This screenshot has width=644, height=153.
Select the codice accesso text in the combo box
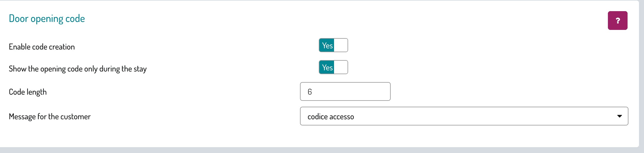(331, 117)
